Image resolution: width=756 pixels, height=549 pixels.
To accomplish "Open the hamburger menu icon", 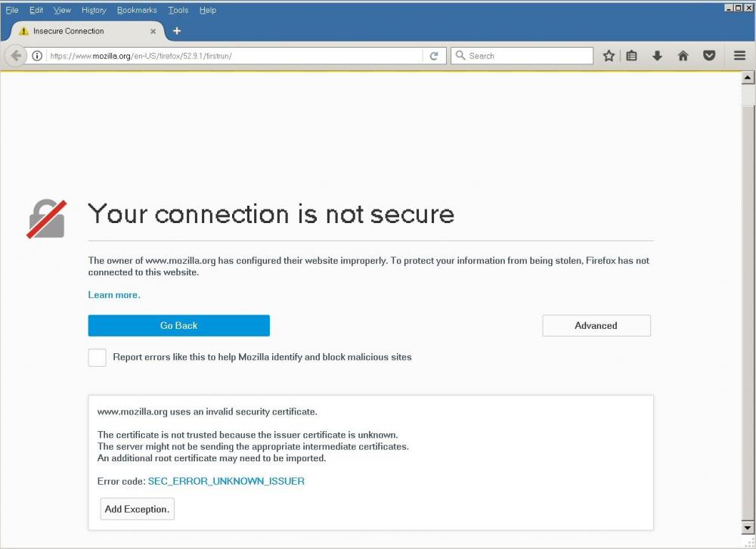I will (739, 56).
